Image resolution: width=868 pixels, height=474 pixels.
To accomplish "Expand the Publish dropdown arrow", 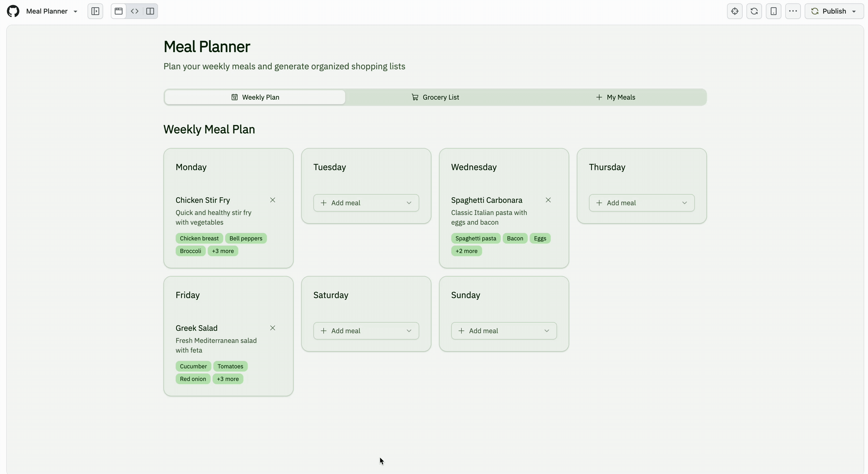I will (854, 11).
